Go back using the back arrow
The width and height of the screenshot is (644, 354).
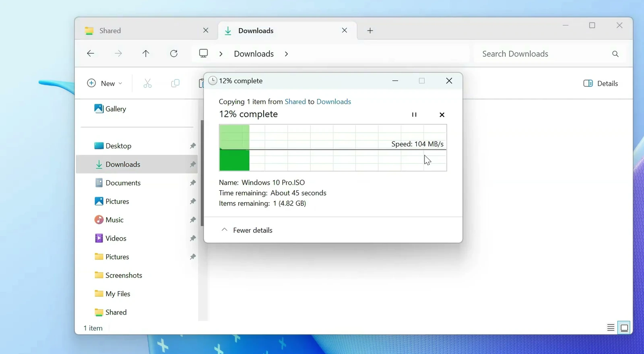[91, 54]
